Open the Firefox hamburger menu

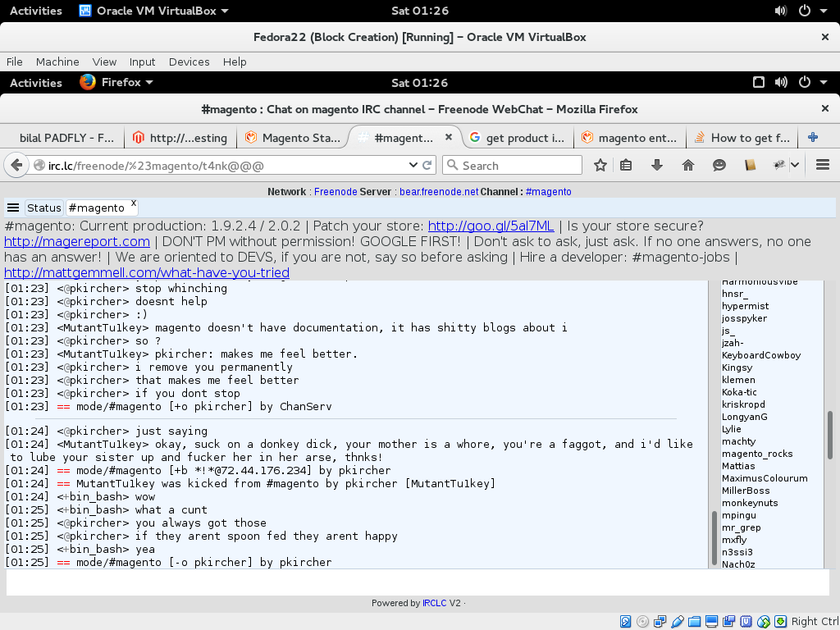[x=823, y=165]
